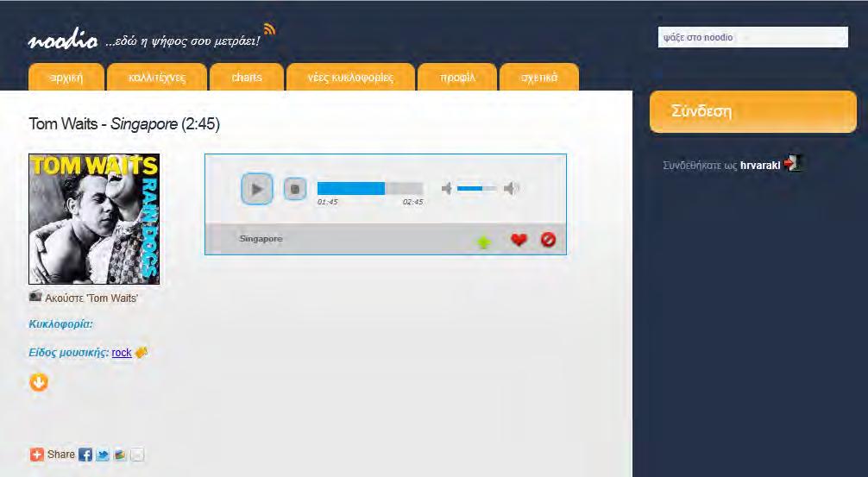
Task: Open the RSS feed icon
Action: point(269,28)
